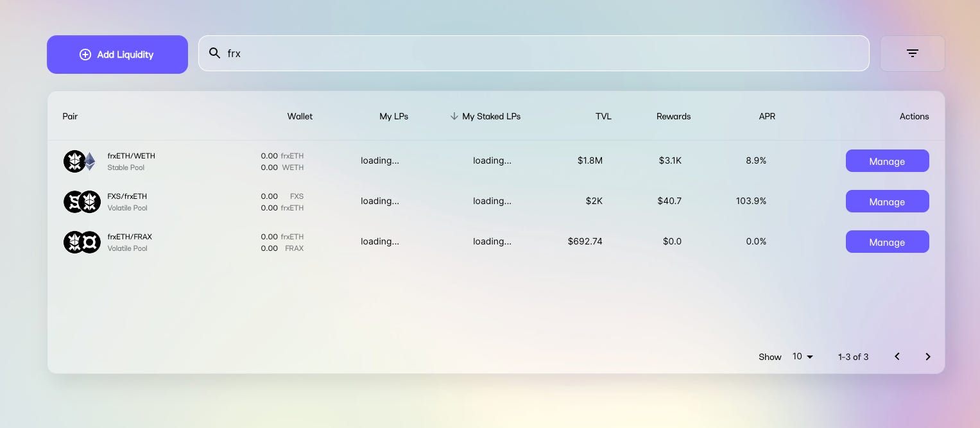Screen dimensions: 980x428
Task: Click the sort arrow beside My Staked LPs
Action: [454, 116]
